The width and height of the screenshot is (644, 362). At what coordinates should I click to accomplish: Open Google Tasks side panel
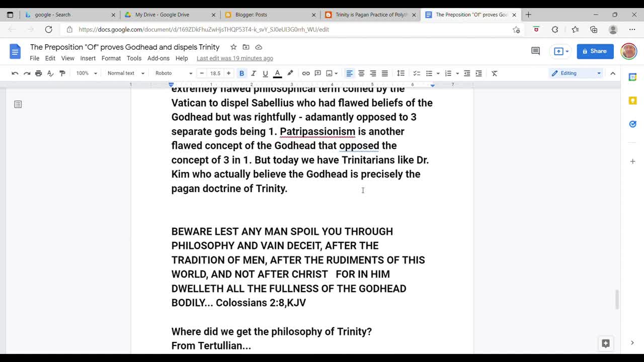click(633, 124)
